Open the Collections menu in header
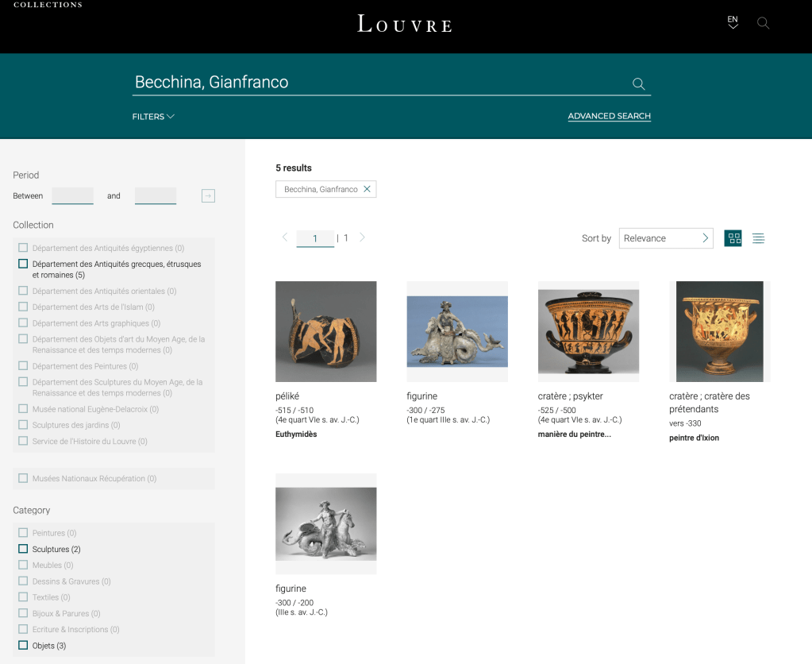 click(x=48, y=5)
